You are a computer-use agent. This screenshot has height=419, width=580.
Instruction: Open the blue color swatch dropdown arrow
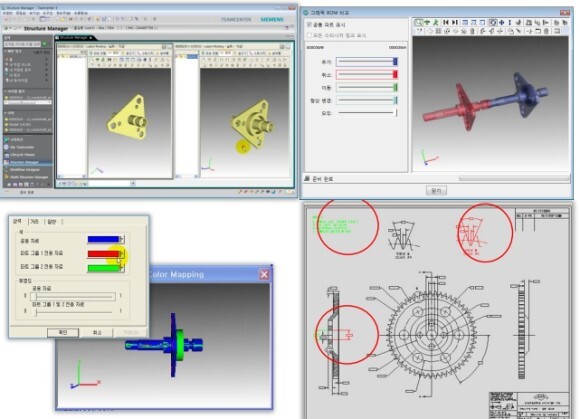click(x=122, y=239)
